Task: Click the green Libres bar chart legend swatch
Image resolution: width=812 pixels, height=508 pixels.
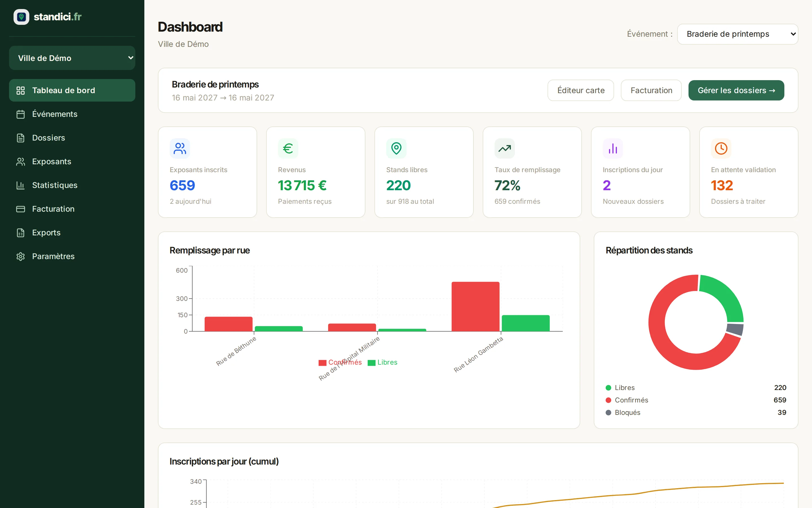Action: pyautogui.click(x=371, y=363)
